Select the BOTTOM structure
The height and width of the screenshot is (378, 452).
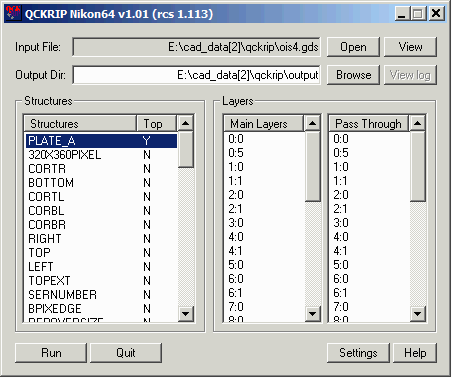[x=101, y=183]
